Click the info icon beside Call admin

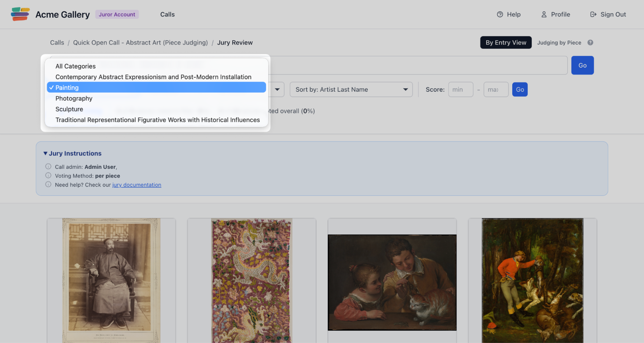(x=48, y=167)
